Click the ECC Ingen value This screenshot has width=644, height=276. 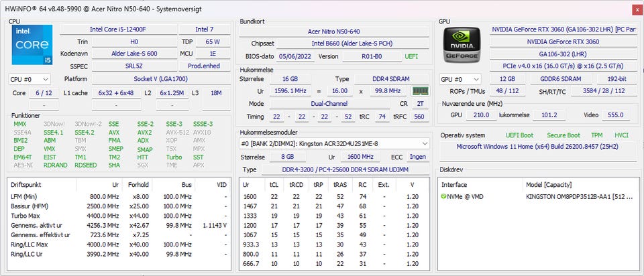click(418, 157)
